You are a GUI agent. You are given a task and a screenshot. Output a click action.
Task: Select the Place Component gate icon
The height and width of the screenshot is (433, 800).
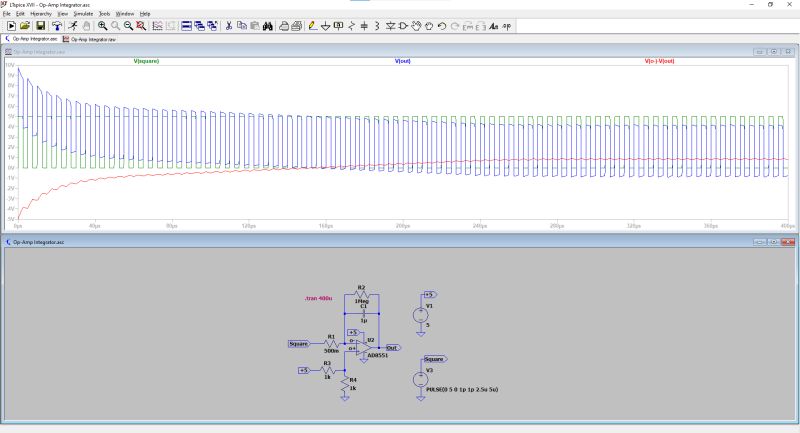403,26
